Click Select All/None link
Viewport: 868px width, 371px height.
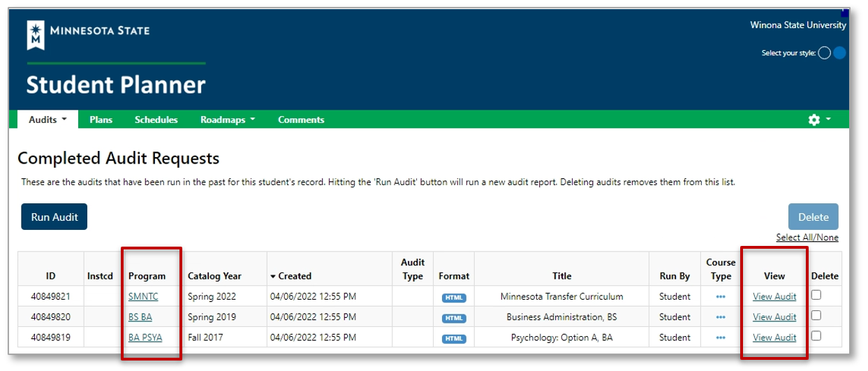[807, 238]
